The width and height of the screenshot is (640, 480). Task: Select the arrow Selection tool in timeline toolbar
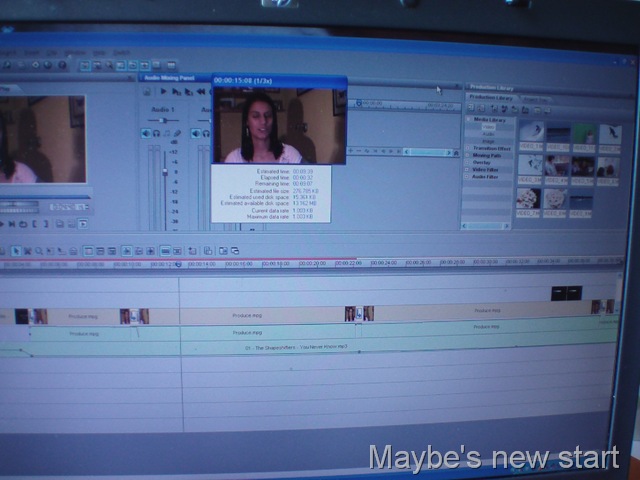(16, 251)
